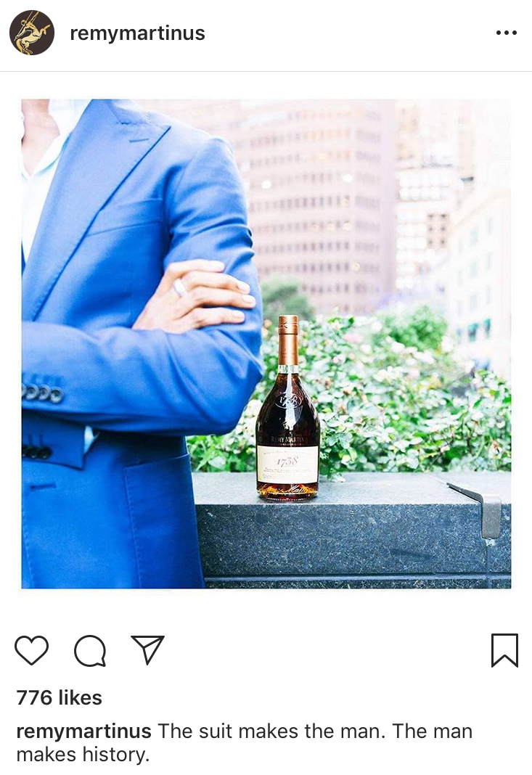
Task: View the 776 likes list
Action: pos(60,697)
